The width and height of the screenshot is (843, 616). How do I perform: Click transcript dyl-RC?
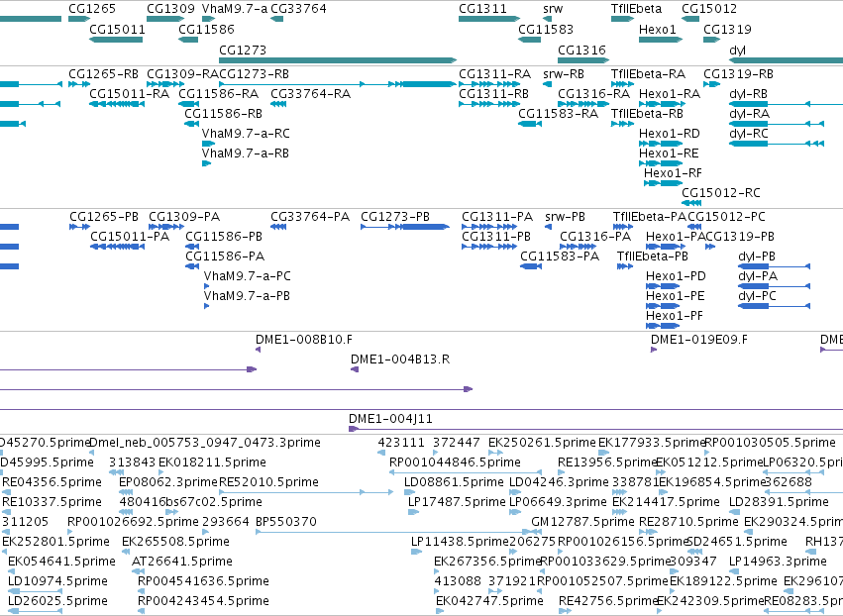click(749, 134)
